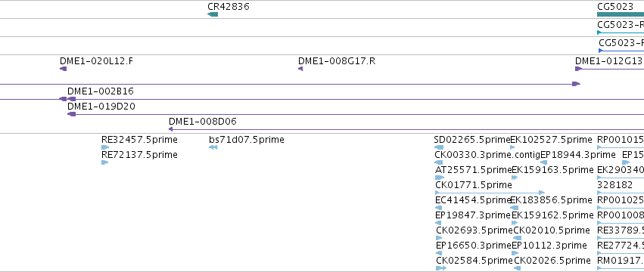Select arrowhead at DME1-008D06 line start
This screenshot has height=272, width=644.
(170, 129)
